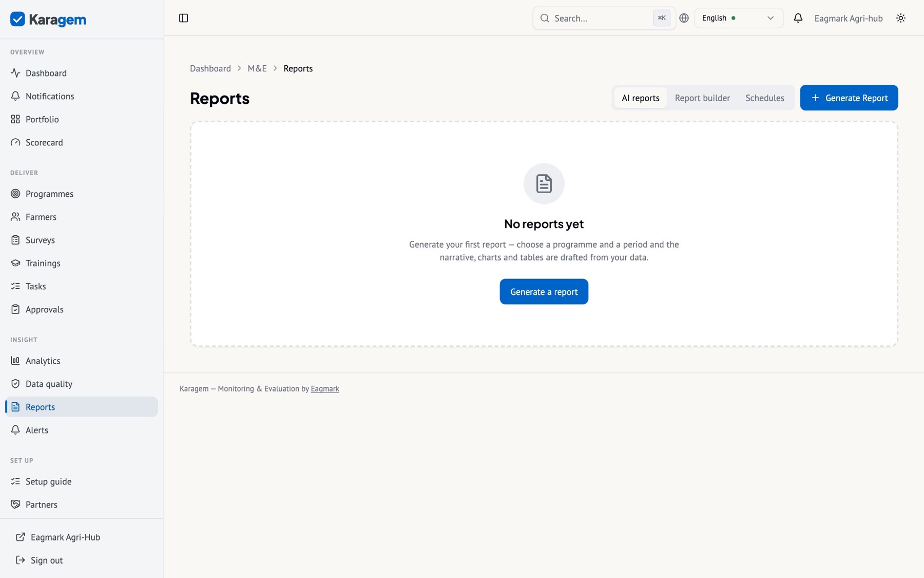
Task: Click the Sign out arrow icon
Action: [x=21, y=560]
